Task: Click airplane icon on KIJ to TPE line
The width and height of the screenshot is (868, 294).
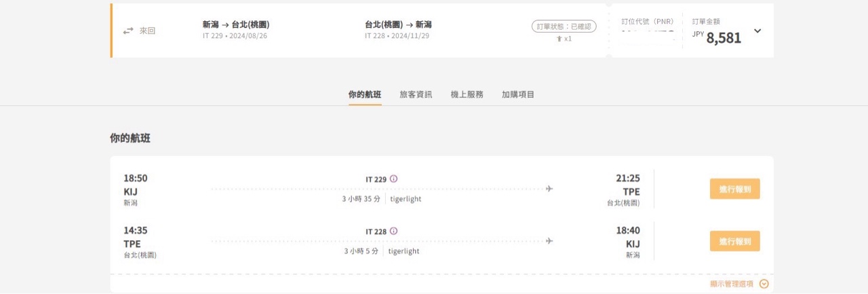Action: click(549, 189)
